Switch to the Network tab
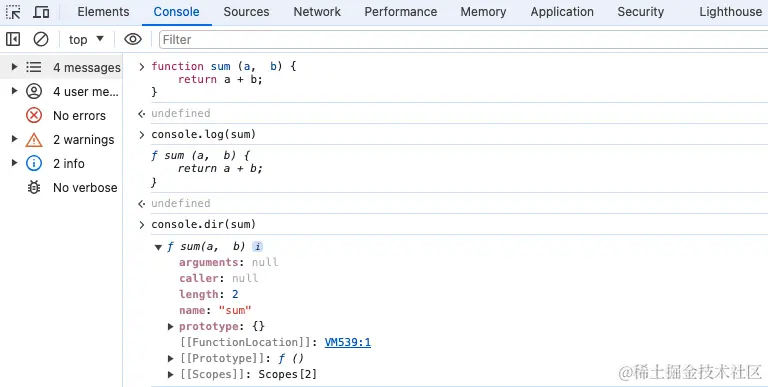 click(x=317, y=12)
